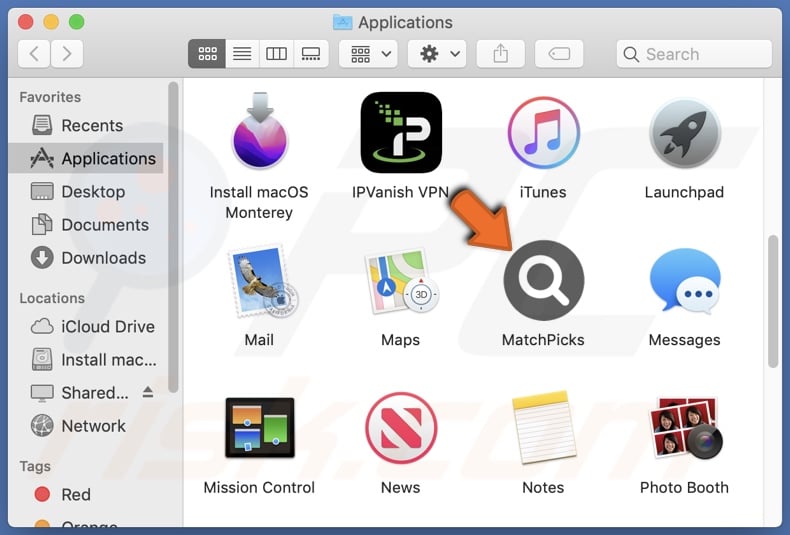Open iCloud Drive in the sidebar
Image resolution: width=790 pixels, height=535 pixels.
pyautogui.click(x=86, y=326)
